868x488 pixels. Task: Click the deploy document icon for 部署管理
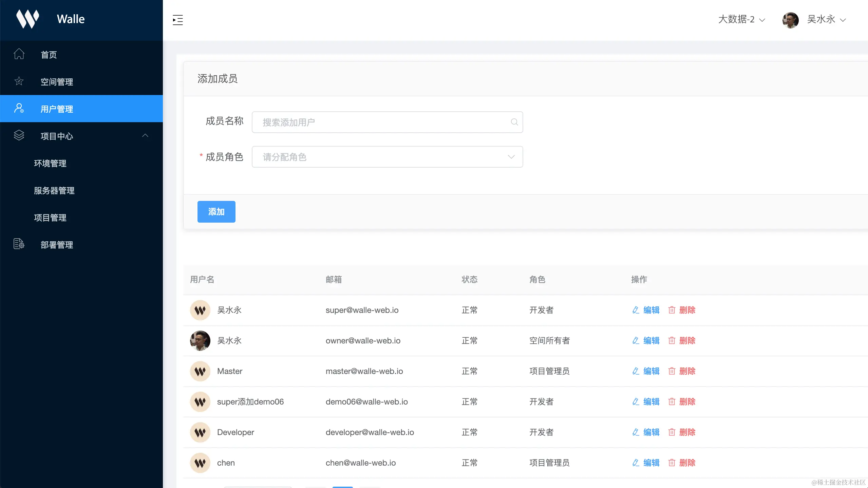point(19,244)
